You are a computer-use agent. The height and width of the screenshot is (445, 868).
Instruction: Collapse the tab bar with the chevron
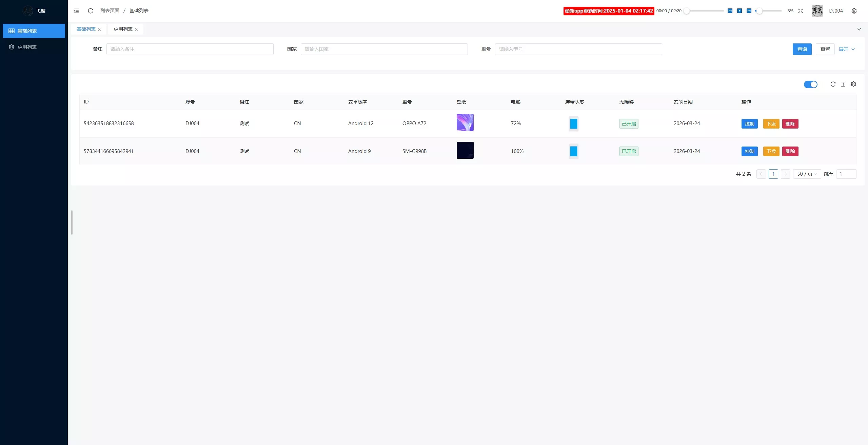(x=859, y=29)
